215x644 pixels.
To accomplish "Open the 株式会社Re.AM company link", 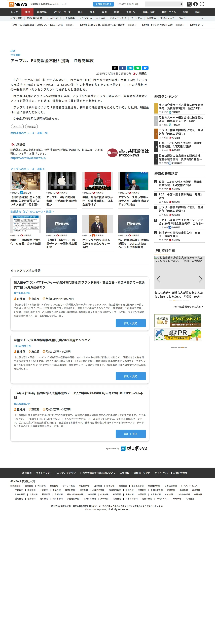I will coord(22,404).
